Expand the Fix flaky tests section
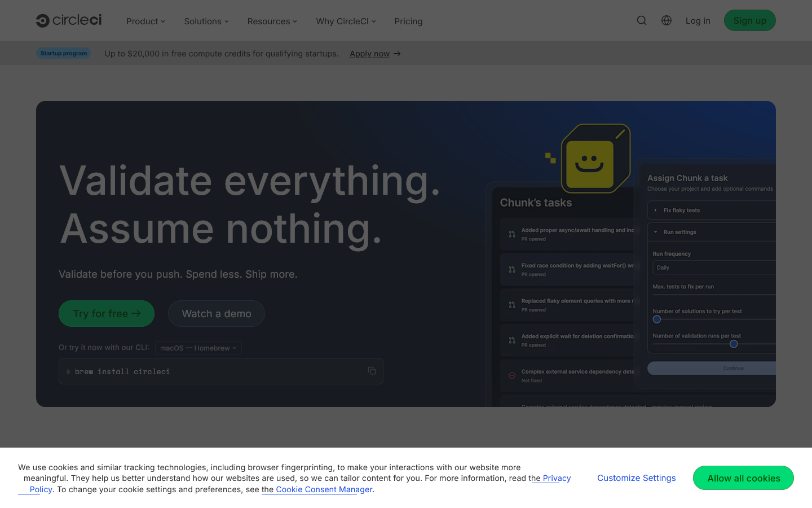812x508 pixels. pyautogui.click(x=712, y=210)
